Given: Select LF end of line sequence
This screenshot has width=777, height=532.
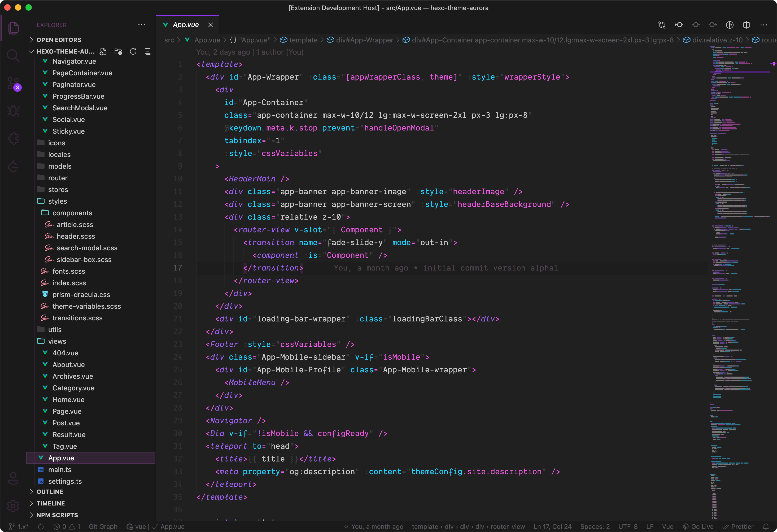Looking at the screenshot, I should (650, 527).
